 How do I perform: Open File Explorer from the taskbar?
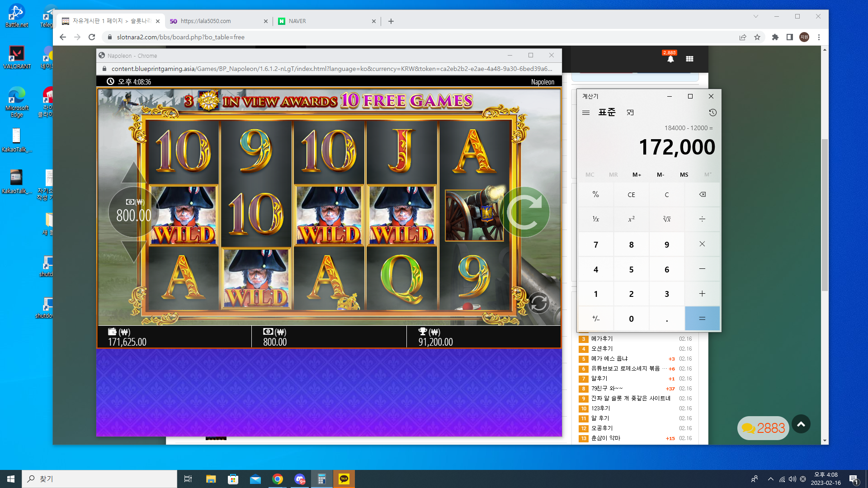211,479
